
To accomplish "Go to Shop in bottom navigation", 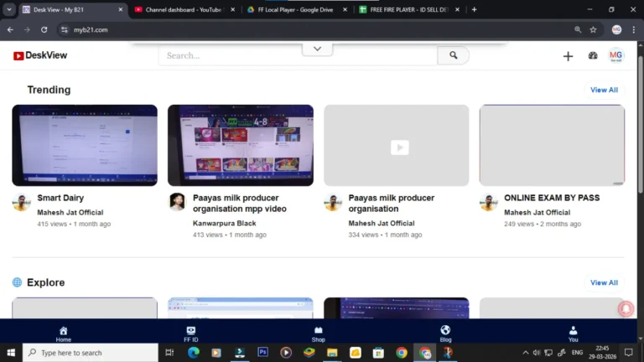I will [318, 334].
